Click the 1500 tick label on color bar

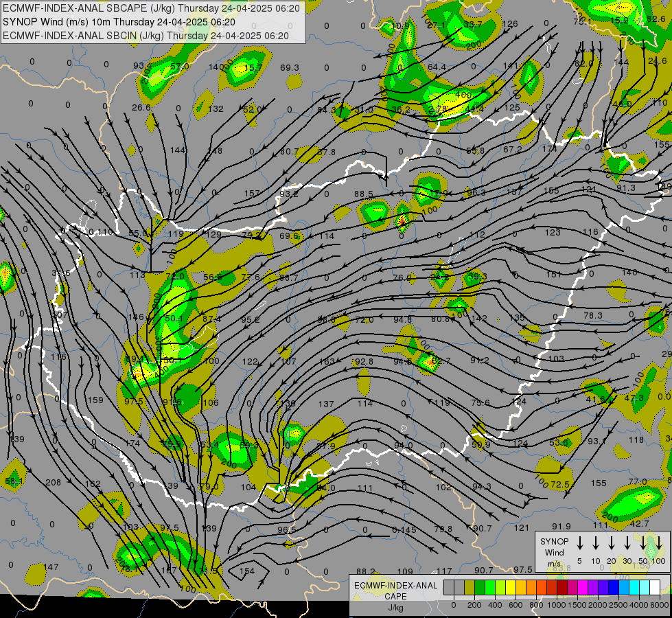(x=577, y=605)
